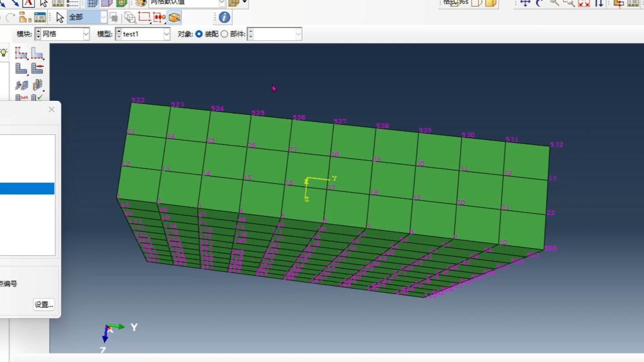Click the red select-by-edge-angle tool
Viewport: 644px width, 362px height.
tap(159, 18)
